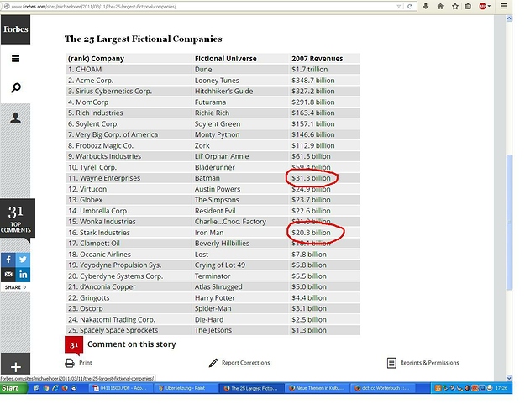Click the Harry Potter cell
This screenshot has height=420, width=525.
pos(240,298)
